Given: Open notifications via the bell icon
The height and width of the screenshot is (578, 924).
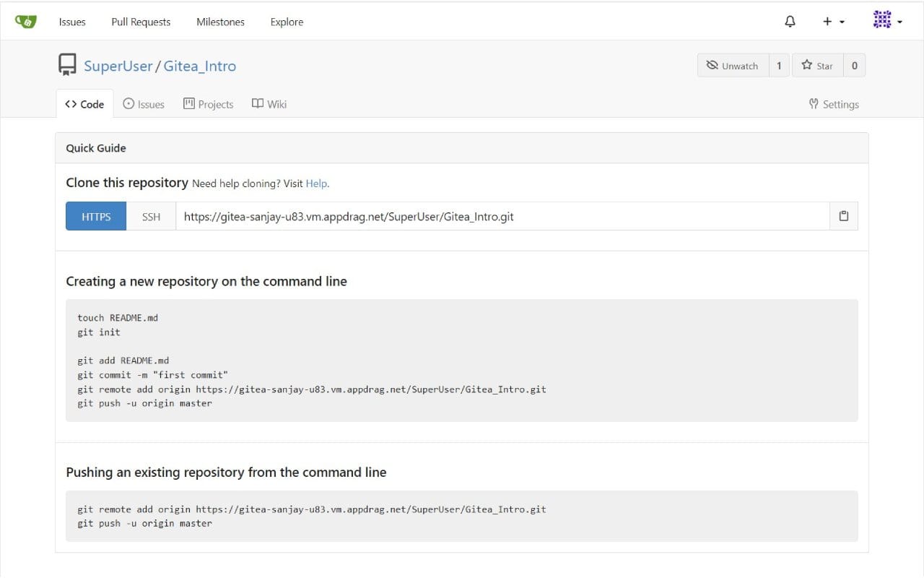Looking at the screenshot, I should tap(790, 21).
